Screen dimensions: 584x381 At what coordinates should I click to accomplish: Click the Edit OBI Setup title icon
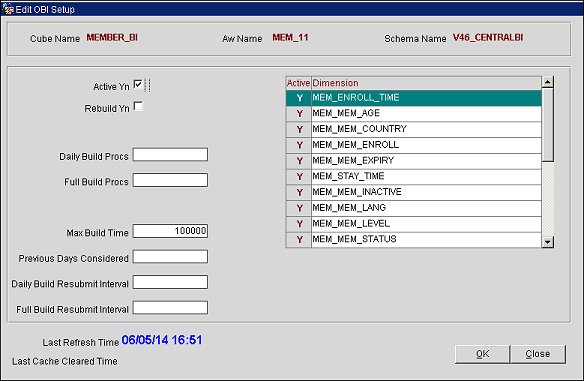(7, 8)
